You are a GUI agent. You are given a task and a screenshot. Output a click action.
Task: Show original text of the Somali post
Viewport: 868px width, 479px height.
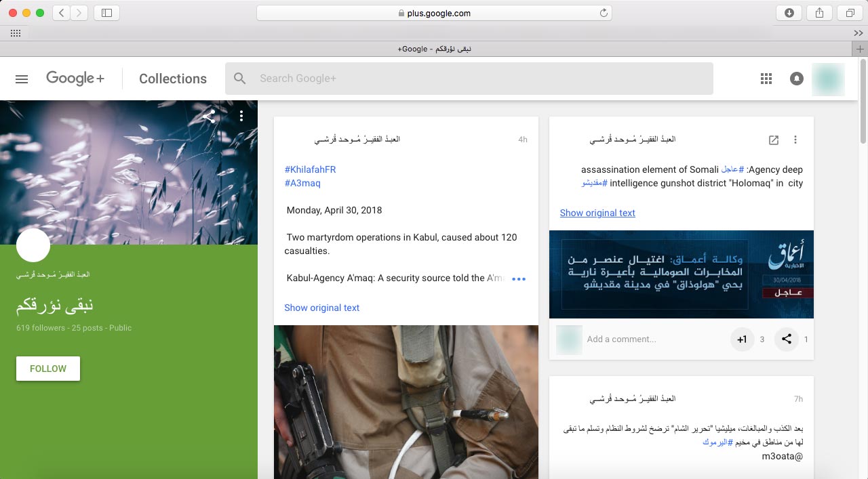pyautogui.click(x=597, y=213)
